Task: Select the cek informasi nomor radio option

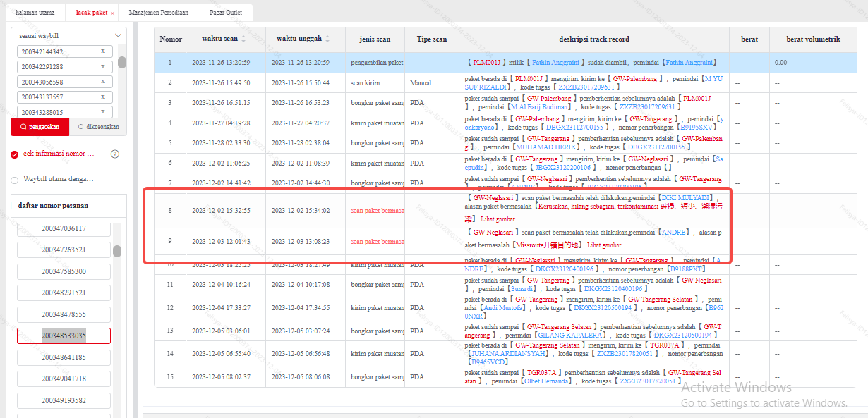Action: [15, 154]
